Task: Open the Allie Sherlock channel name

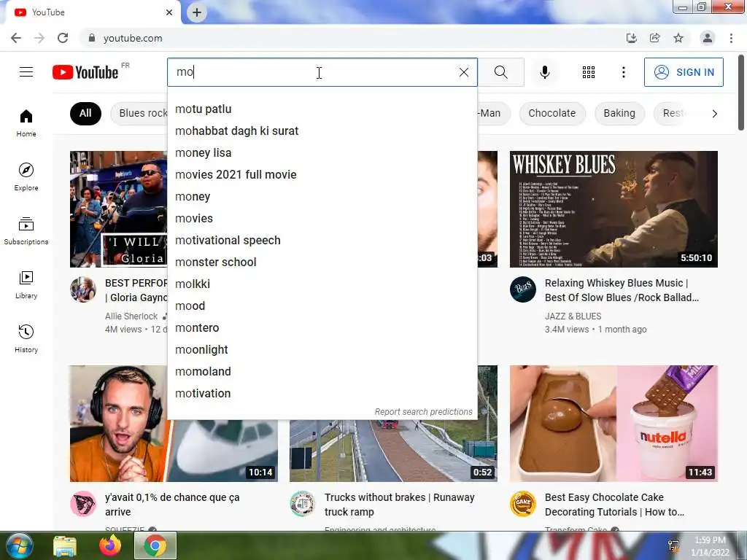Action: tap(131, 316)
